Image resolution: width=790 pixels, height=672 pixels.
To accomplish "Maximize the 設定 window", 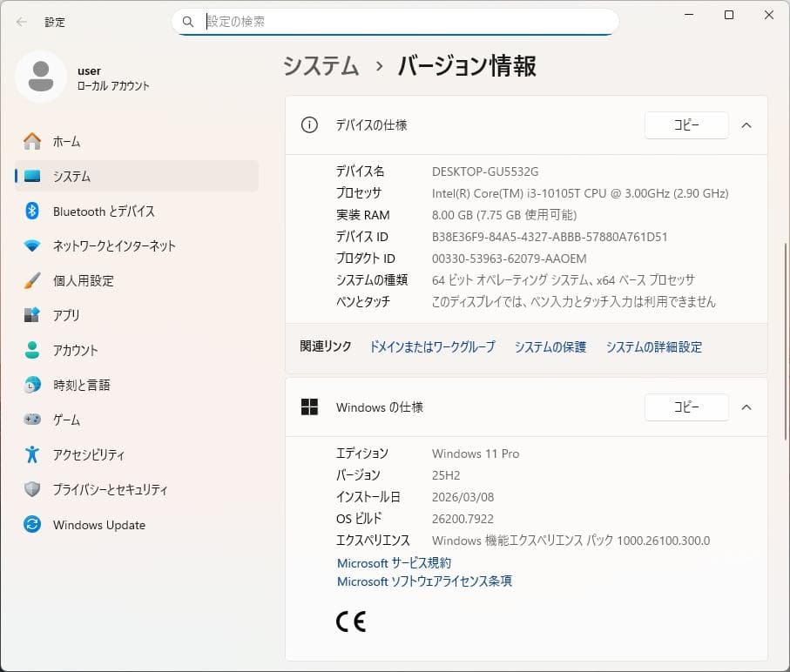I will (x=728, y=15).
